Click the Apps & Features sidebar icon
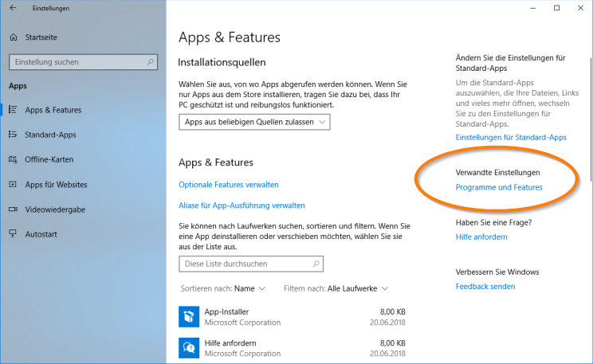Viewport: 593px width, 364px height. click(13, 110)
